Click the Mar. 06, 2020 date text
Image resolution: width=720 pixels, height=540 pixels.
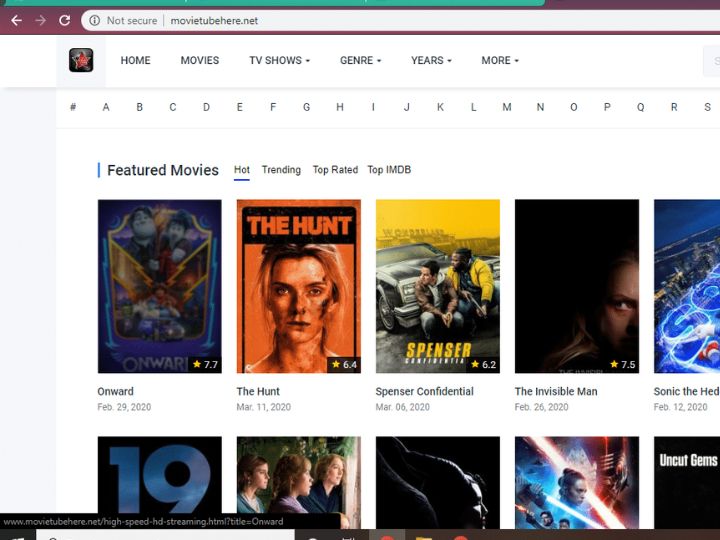[403, 407]
